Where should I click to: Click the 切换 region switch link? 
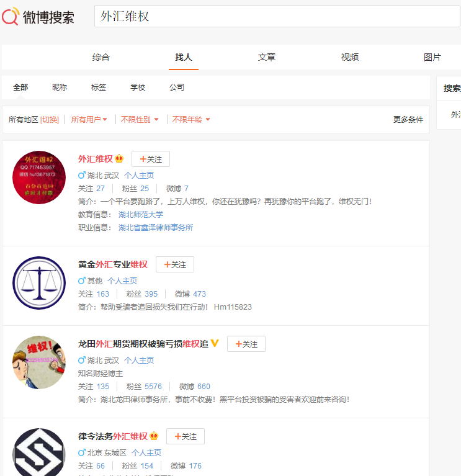click(50, 120)
